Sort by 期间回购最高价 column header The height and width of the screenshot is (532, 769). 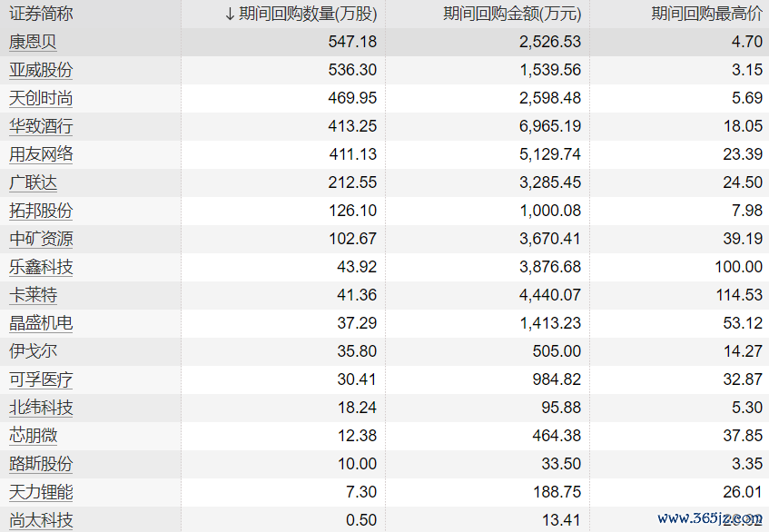coord(706,14)
